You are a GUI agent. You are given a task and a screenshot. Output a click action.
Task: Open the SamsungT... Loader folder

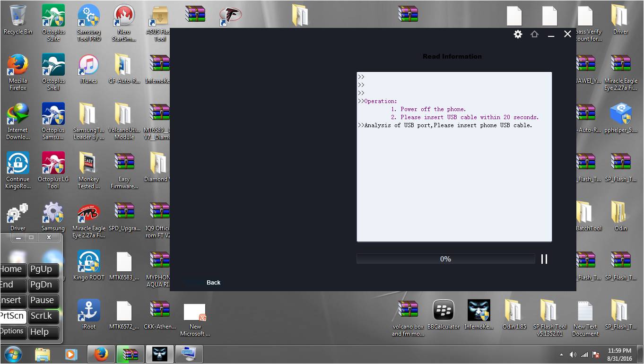point(88,121)
